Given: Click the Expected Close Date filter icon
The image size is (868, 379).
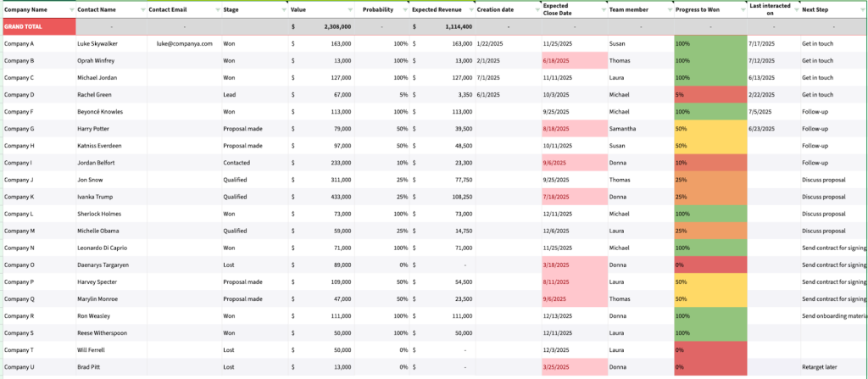Looking at the screenshot, I should click(x=603, y=10).
